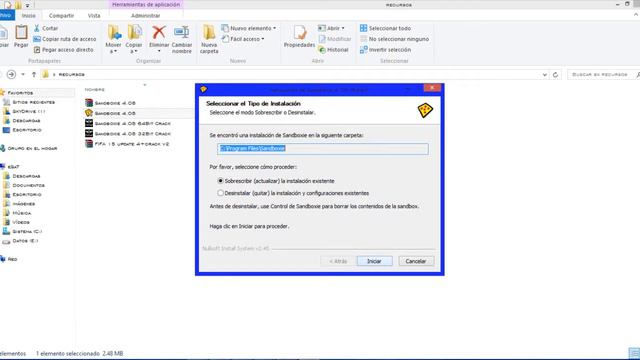Click Iniciar in the installer
640x360 pixels.
pyautogui.click(x=374, y=261)
